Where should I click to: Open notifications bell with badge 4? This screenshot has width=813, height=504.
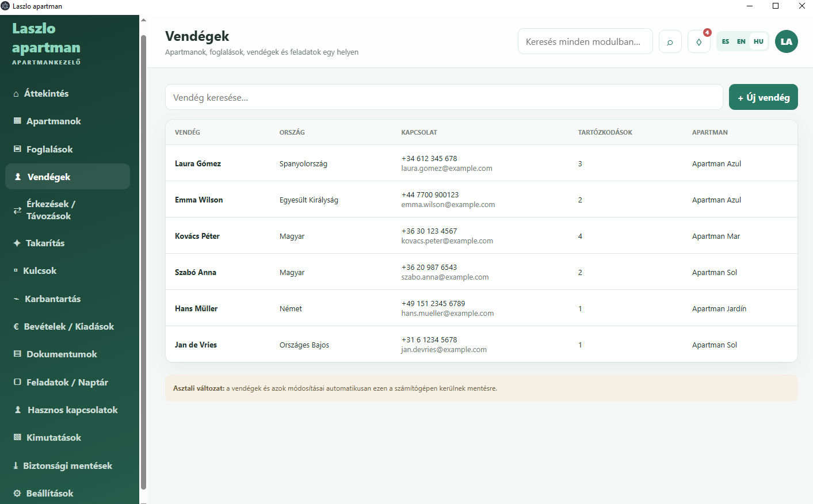(699, 41)
